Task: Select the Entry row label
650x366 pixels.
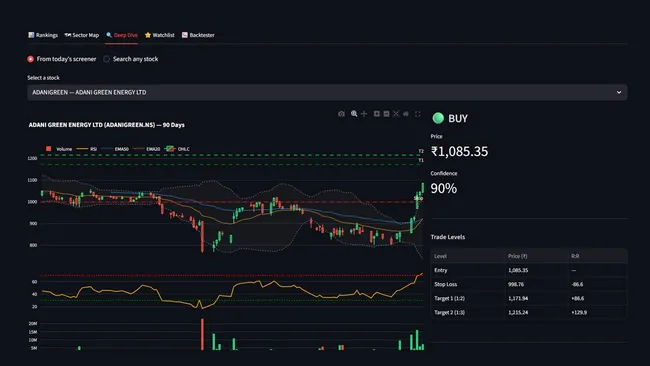Action: click(x=441, y=270)
